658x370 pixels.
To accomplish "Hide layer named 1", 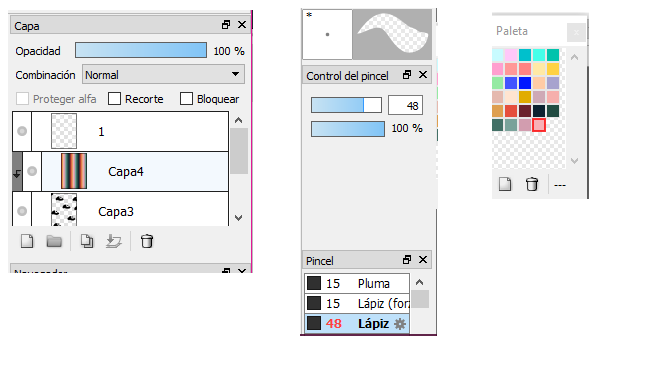I will 22,131.
